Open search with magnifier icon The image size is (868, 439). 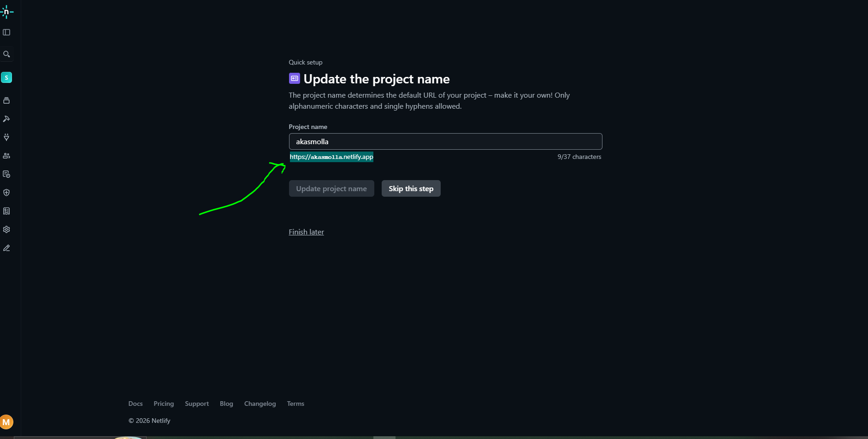click(6, 54)
